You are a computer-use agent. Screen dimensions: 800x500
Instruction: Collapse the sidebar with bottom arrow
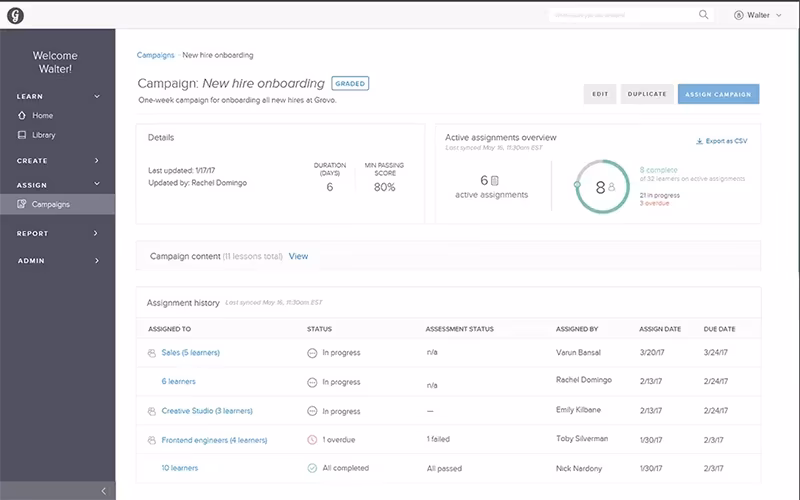tap(103, 490)
